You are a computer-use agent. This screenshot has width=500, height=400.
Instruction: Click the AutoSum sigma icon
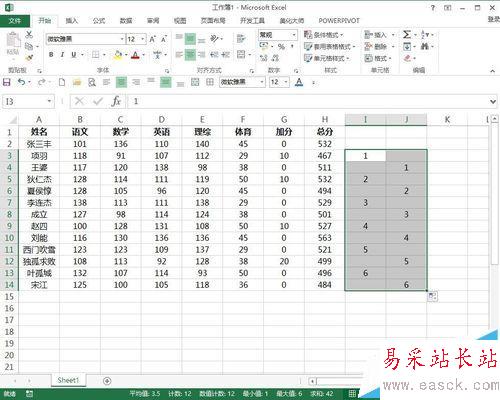(x=407, y=34)
